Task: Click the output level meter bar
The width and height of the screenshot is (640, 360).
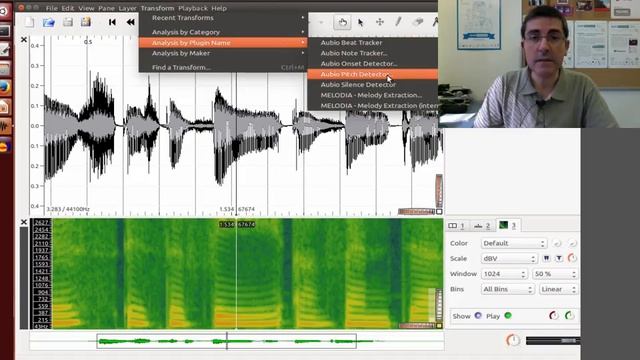Action: coord(553,340)
